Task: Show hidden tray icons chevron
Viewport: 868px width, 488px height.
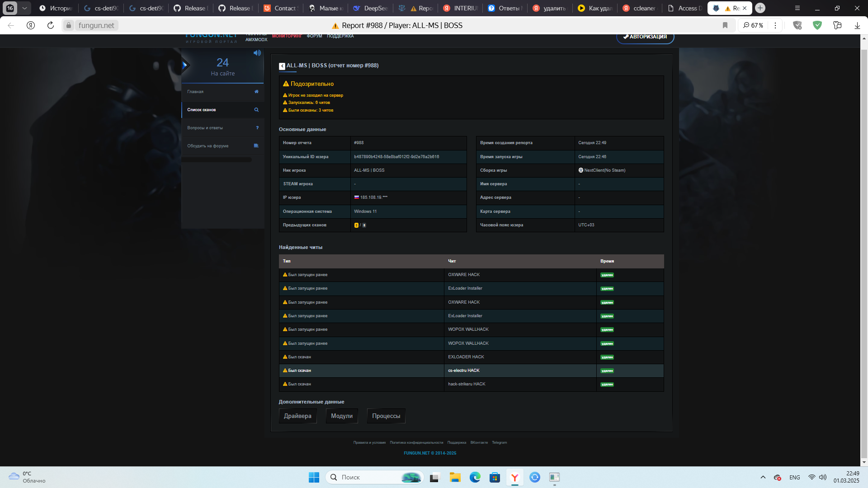Action: 763,477
